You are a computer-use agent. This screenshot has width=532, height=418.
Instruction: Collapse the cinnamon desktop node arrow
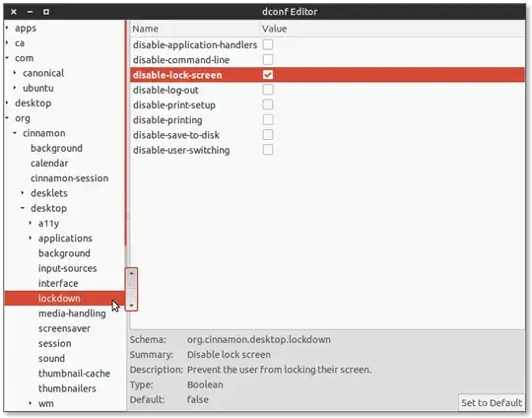[x=23, y=208]
